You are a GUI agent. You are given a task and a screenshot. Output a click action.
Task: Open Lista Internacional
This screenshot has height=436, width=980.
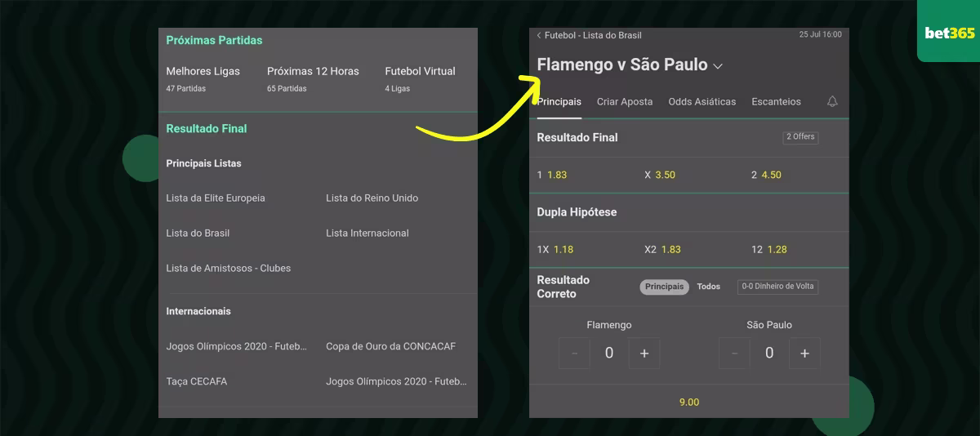pos(367,233)
